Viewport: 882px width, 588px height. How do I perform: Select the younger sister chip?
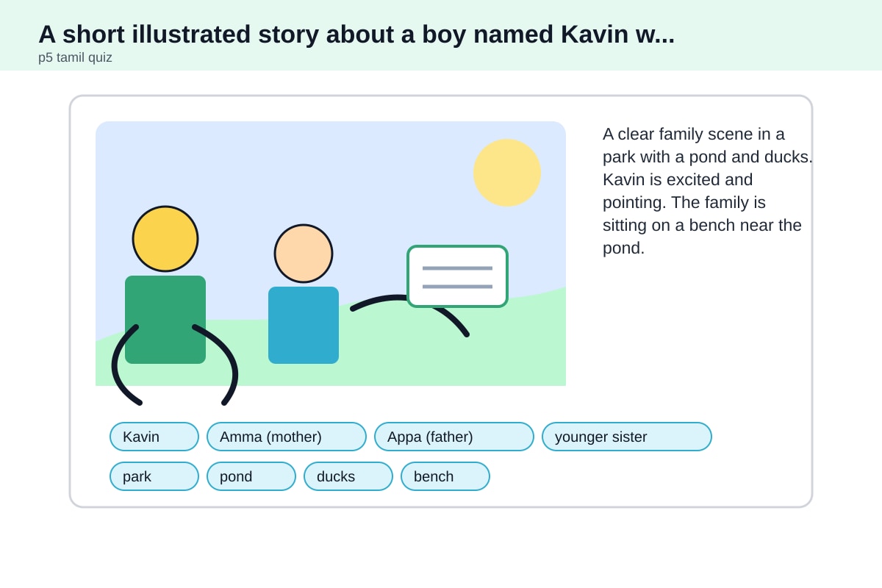coord(627,437)
